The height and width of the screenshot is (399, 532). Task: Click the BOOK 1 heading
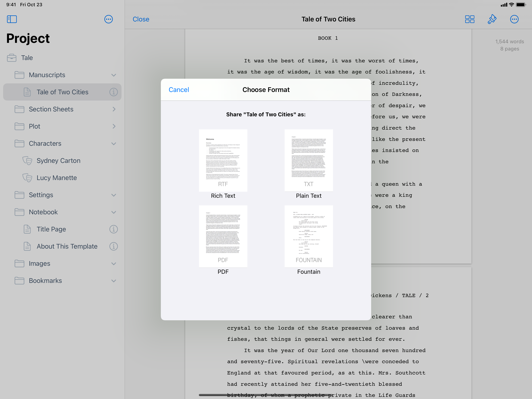pyautogui.click(x=328, y=38)
